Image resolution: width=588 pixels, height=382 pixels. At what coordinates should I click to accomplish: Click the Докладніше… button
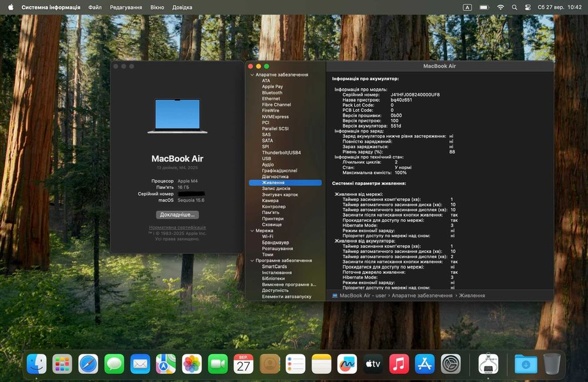click(x=177, y=215)
